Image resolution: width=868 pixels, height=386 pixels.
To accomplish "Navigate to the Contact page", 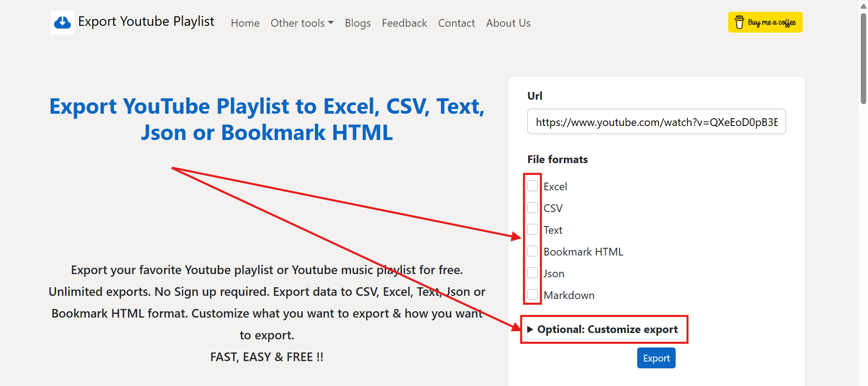I will click(x=456, y=23).
